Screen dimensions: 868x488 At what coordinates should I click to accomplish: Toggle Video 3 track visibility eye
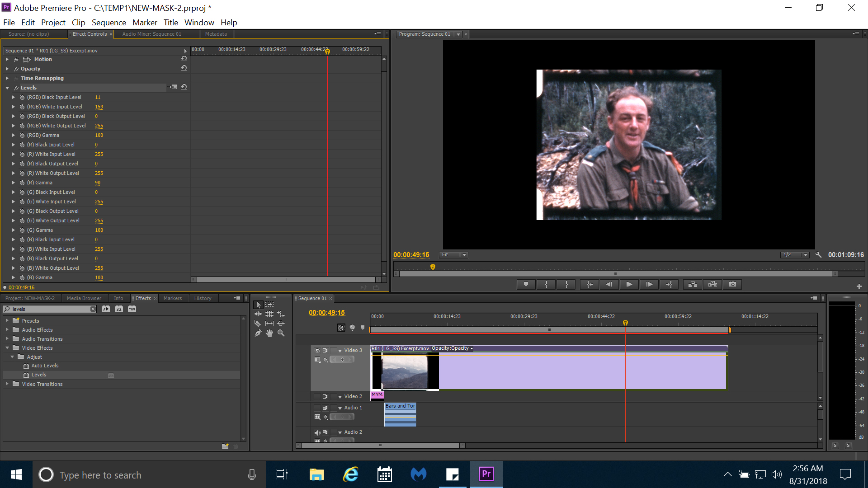317,351
